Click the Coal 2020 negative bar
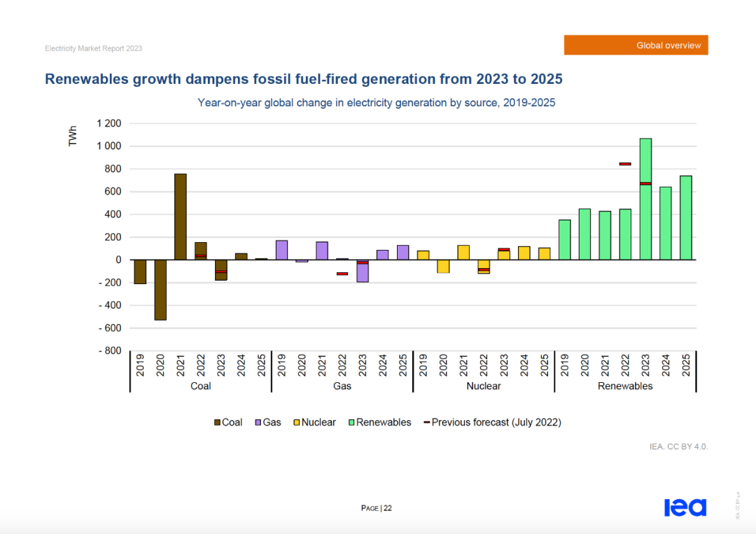The height and width of the screenshot is (534, 756). tap(160, 290)
